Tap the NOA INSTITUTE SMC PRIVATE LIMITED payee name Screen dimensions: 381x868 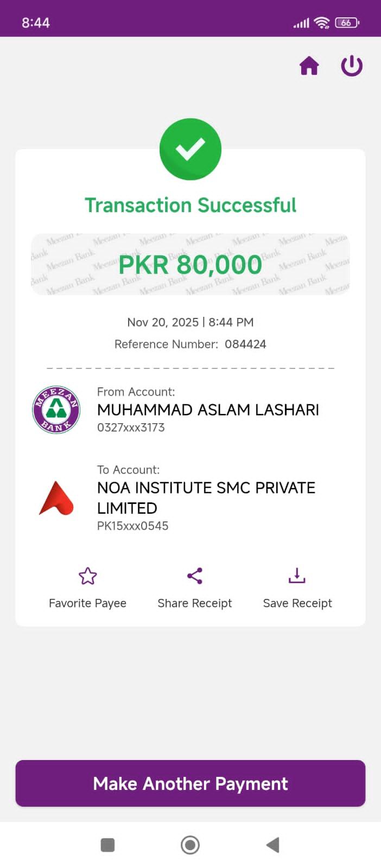[x=206, y=497]
